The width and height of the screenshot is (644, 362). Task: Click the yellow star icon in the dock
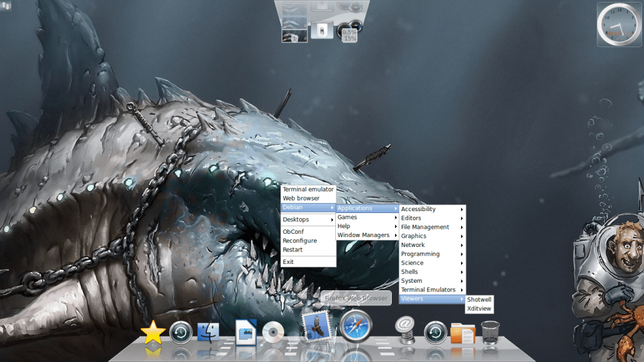[x=153, y=332]
